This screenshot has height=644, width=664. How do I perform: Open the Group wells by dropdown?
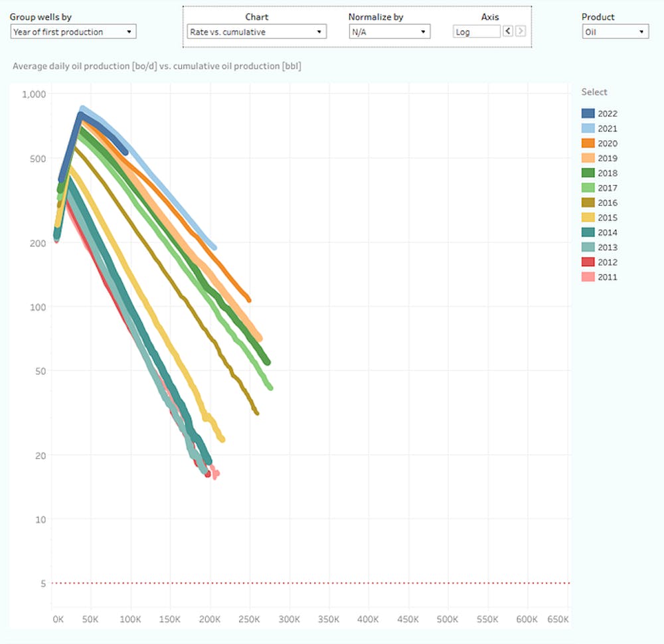coord(73,32)
